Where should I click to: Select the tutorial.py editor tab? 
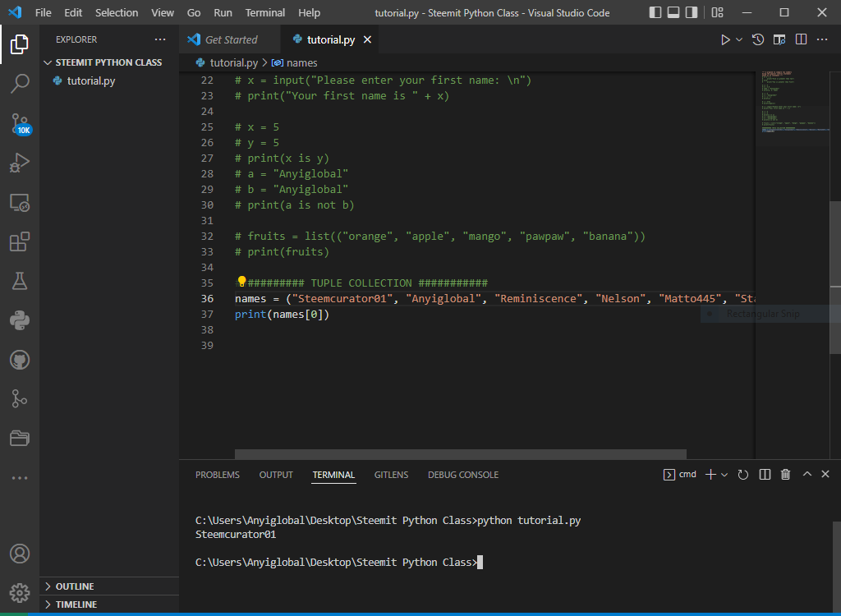point(330,39)
